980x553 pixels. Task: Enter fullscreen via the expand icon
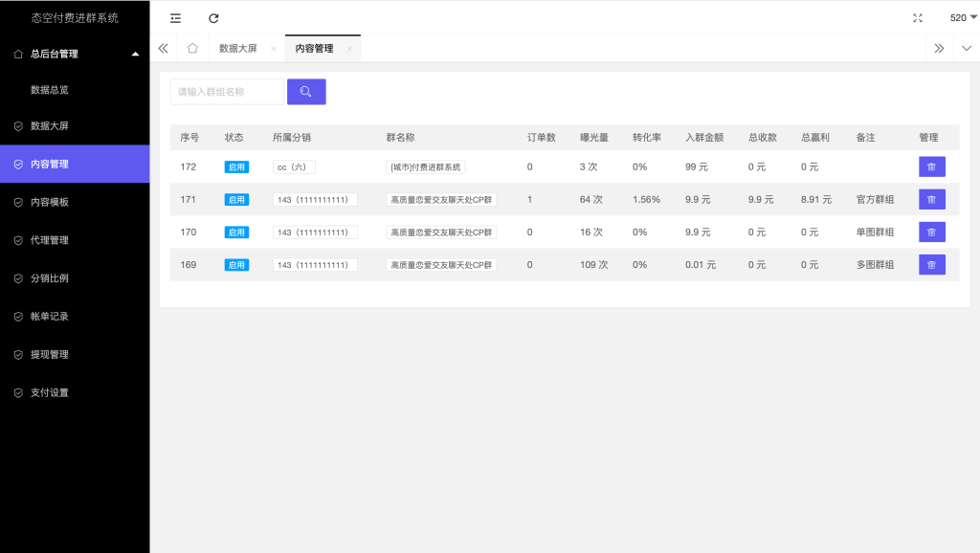tap(917, 17)
